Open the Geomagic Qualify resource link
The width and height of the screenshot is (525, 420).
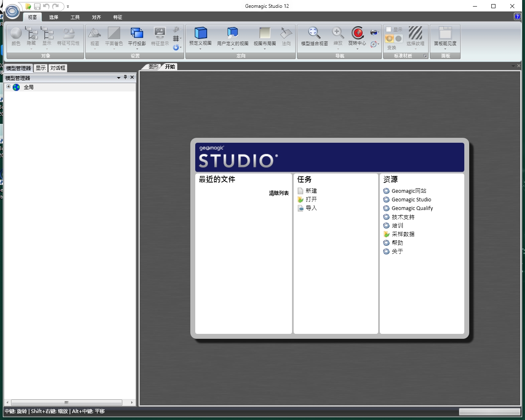[x=412, y=208]
